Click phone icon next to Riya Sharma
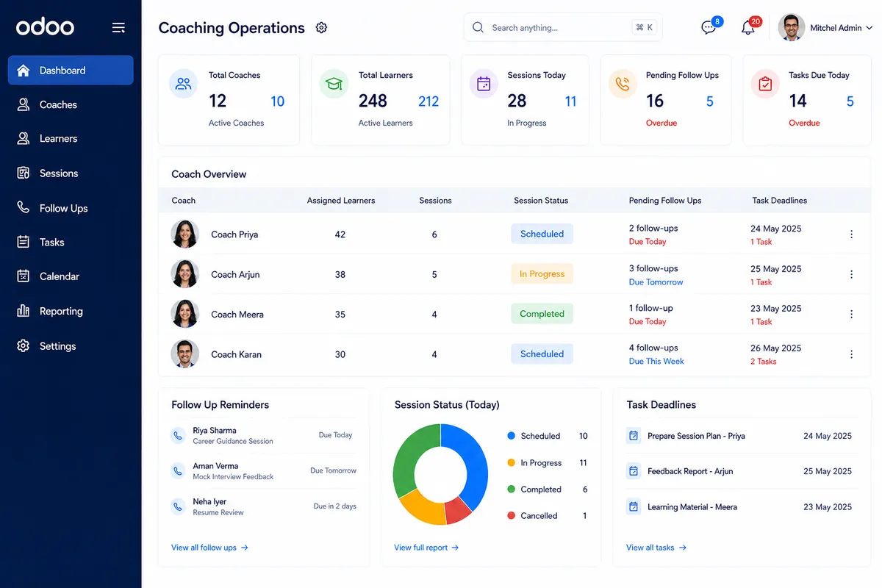 (178, 435)
